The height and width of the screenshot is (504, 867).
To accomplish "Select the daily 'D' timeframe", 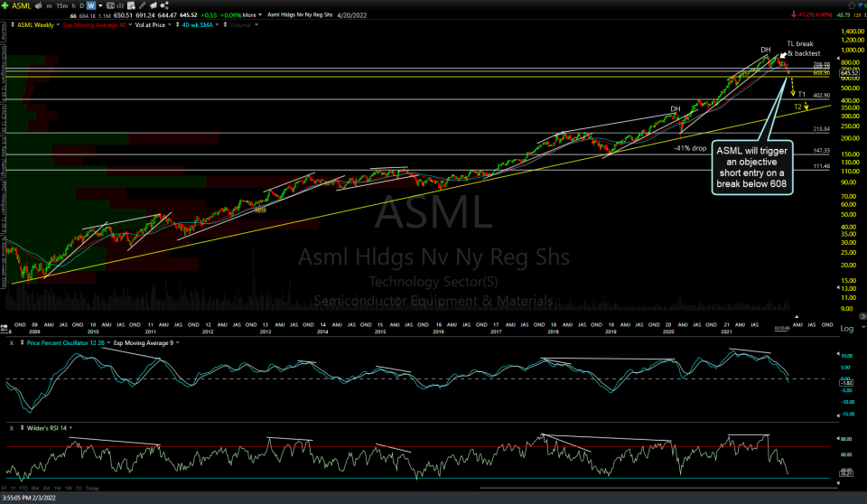I will [82, 5].
